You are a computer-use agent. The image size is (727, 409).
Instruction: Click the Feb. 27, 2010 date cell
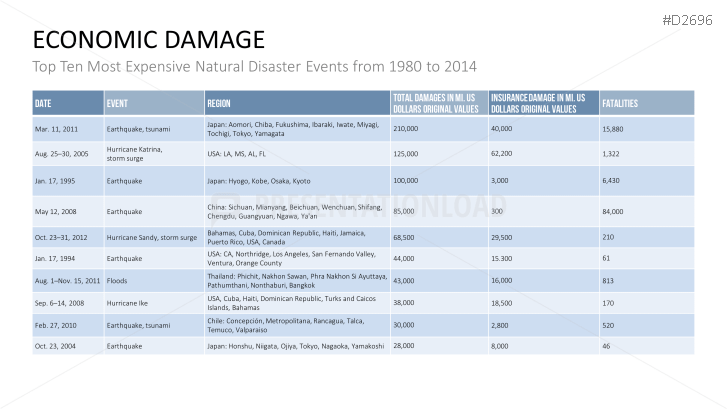click(56, 324)
